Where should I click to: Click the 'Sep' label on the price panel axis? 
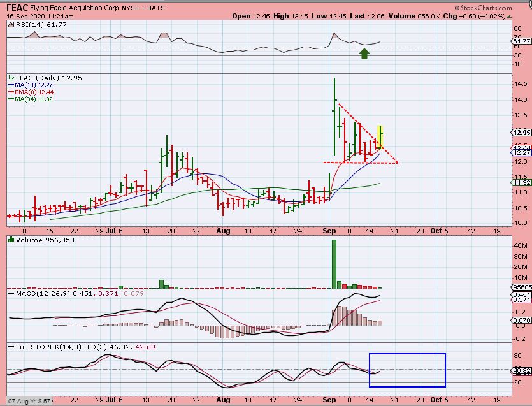[329, 231]
